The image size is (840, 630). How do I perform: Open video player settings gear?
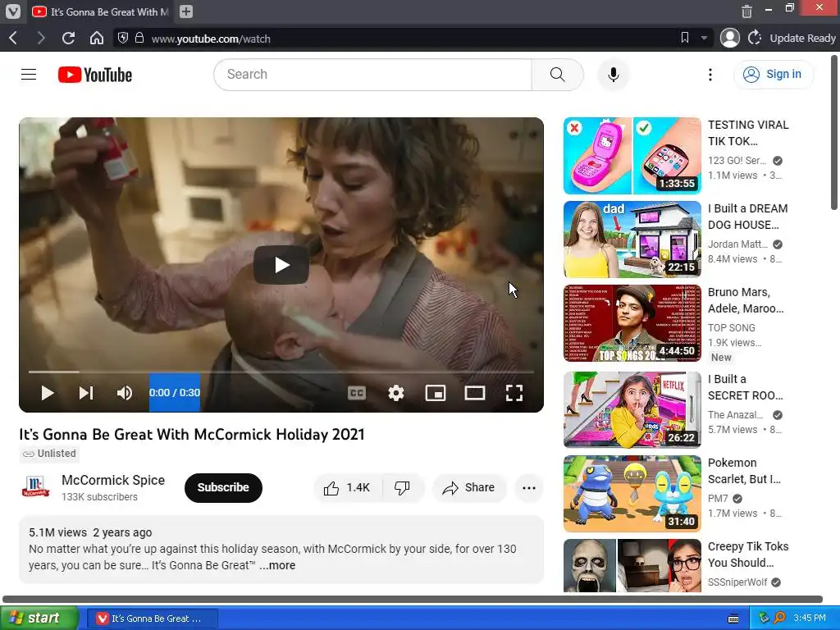click(x=396, y=393)
